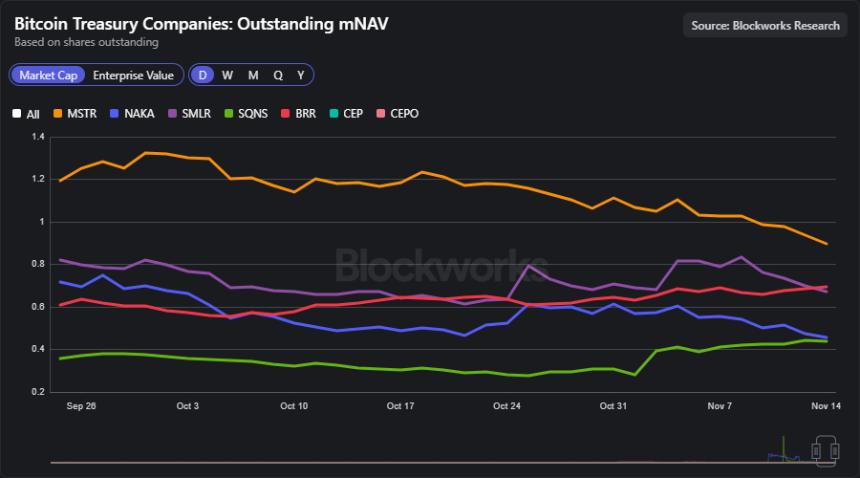Viewport: 860px width, 478px height.
Task: Select weekly W interval
Action: (x=228, y=75)
